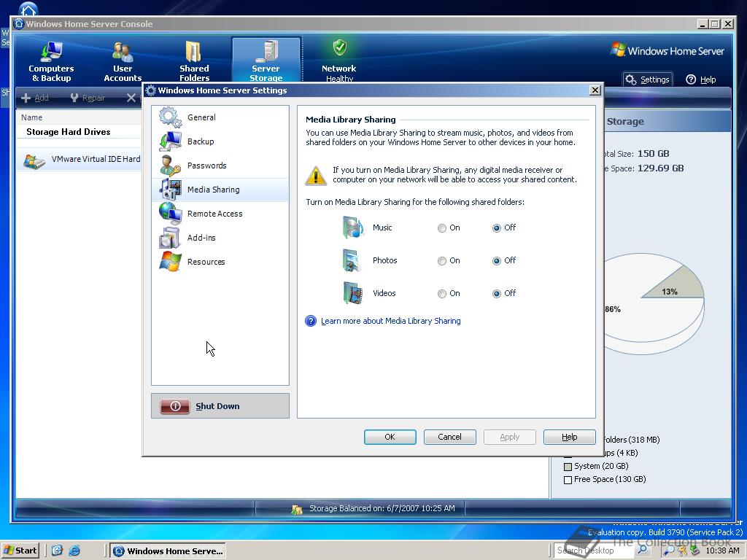Turn Photos sharing On
747x560 pixels.
click(442, 261)
